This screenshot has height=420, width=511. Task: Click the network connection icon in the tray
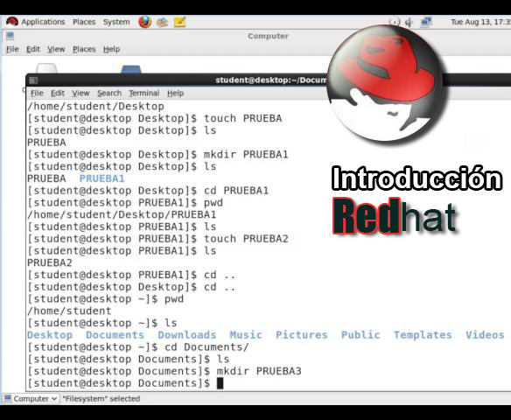(426, 22)
